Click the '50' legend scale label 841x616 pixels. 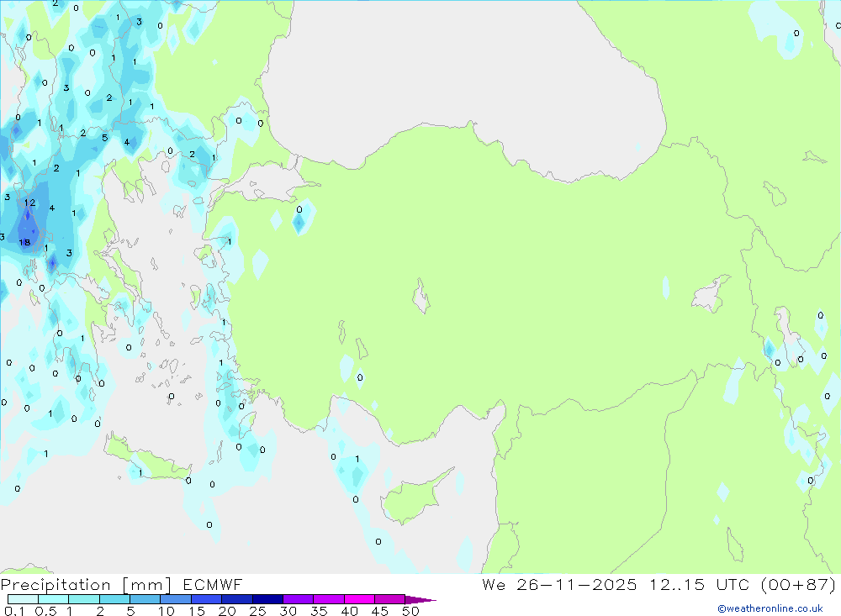coord(410,611)
